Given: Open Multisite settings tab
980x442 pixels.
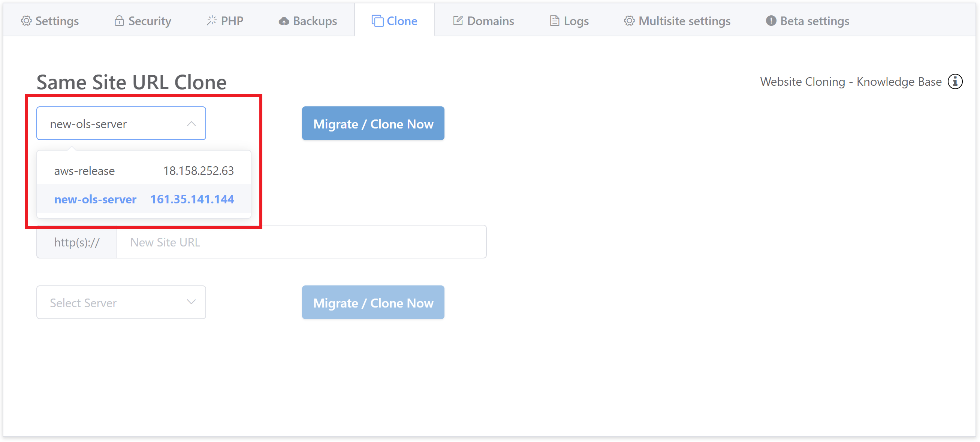Looking at the screenshot, I should tap(677, 21).
